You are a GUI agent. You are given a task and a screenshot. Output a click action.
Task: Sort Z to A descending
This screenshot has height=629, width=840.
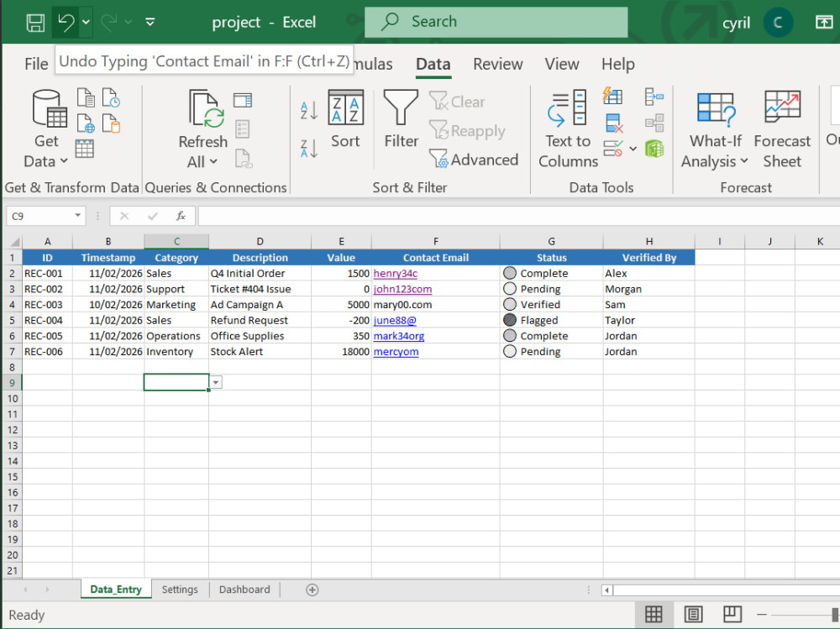click(x=309, y=149)
